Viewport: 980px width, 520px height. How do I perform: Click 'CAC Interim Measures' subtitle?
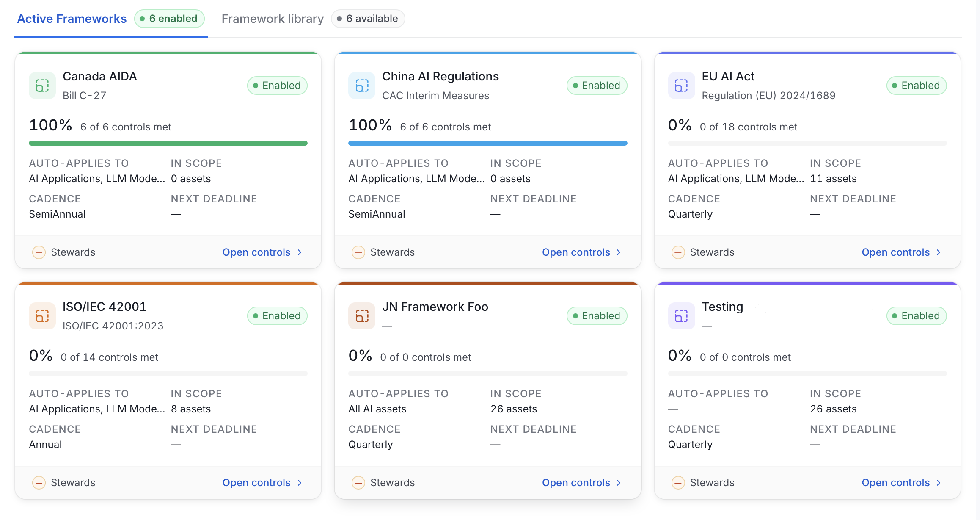[x=436, y=96]
